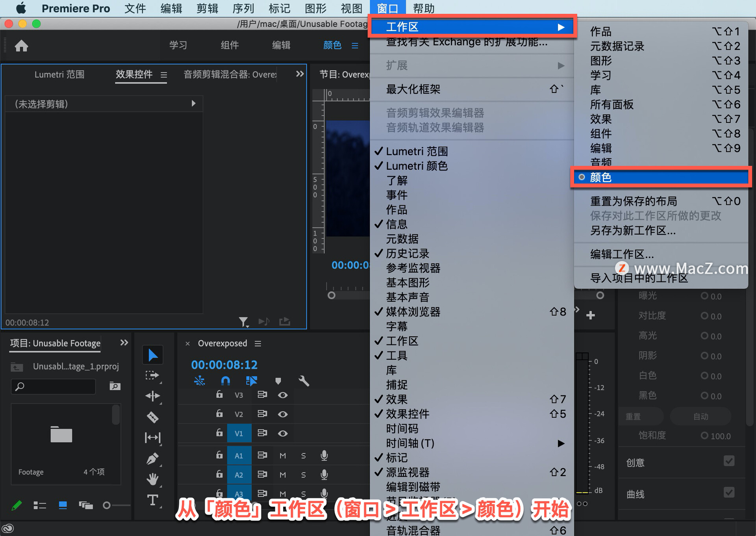Screen dimensions: 756x536
Task: Toggle lock on V3 track
Action: click(x=219, y=395)
